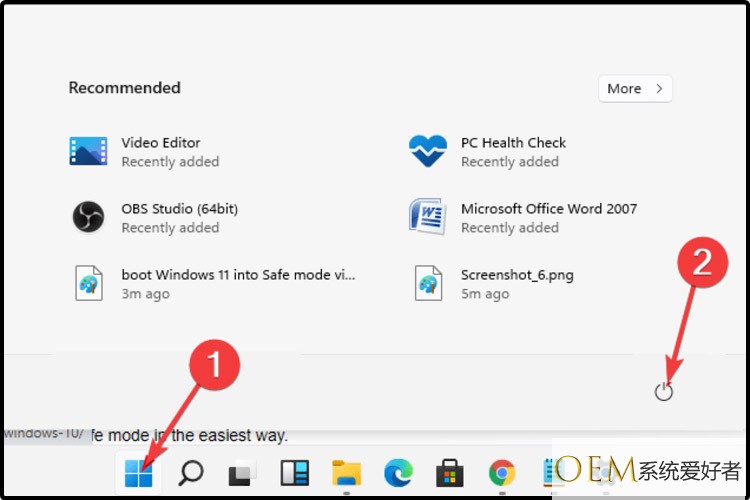Open Screenshot_6.png recent file
This screenshot has width=750, height=500.
tap(428, 283)
